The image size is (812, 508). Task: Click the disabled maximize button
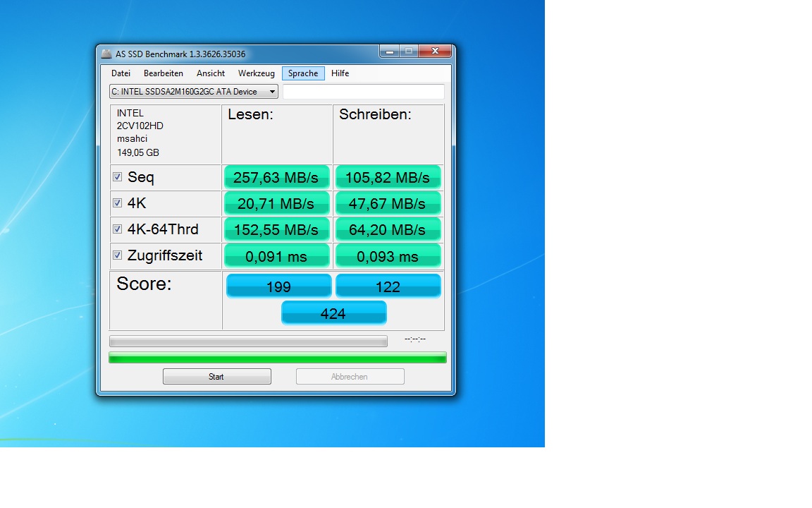coord(409,52)
